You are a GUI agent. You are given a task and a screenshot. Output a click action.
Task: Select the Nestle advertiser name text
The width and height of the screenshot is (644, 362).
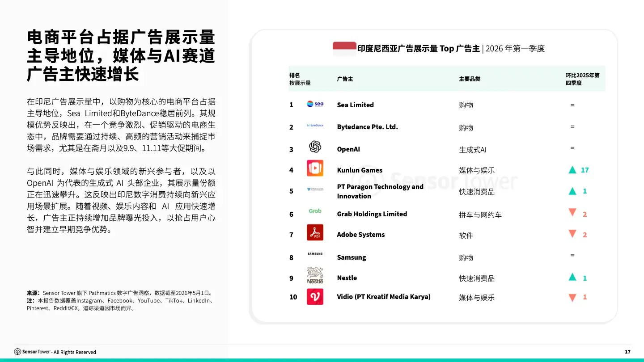click(347, 278)
